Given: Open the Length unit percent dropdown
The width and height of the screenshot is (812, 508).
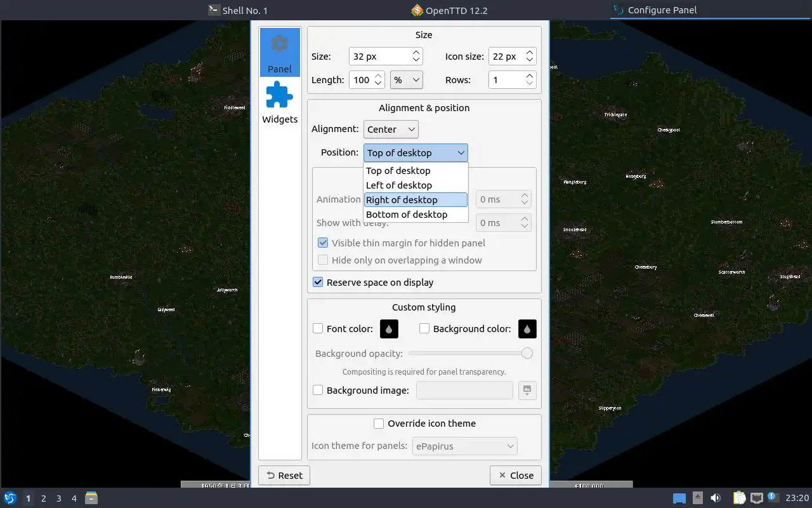Looking at the screenshot, I should (407, 79).
